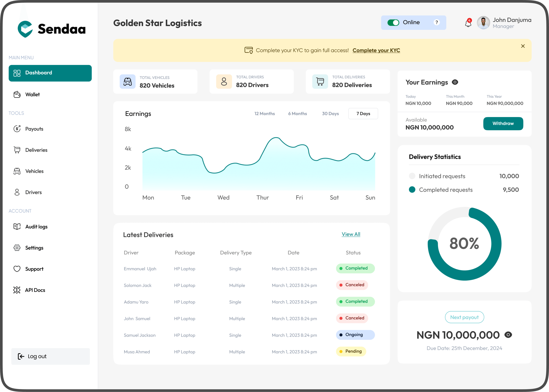Image resolution: width=549 pixels, height=392 pixels.
Task: Click the Settings gear icon
Action: [x=17, y=248]
